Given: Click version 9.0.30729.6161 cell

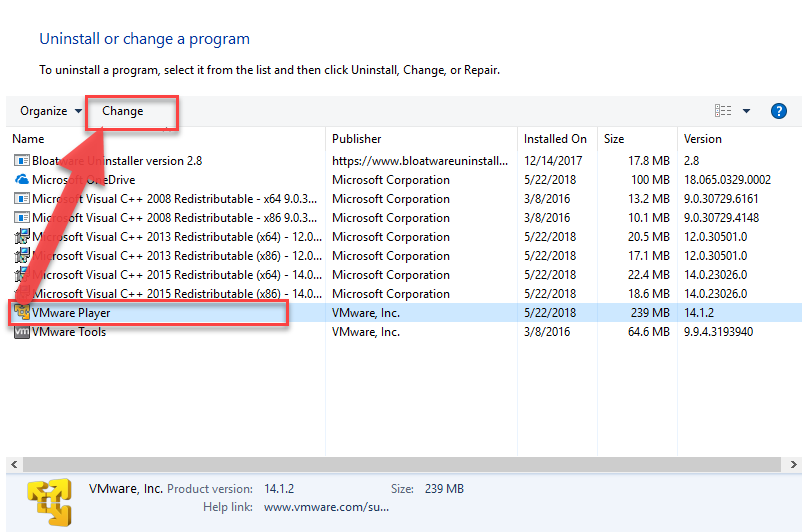Looking at the screenshot, I should (721, 198).
